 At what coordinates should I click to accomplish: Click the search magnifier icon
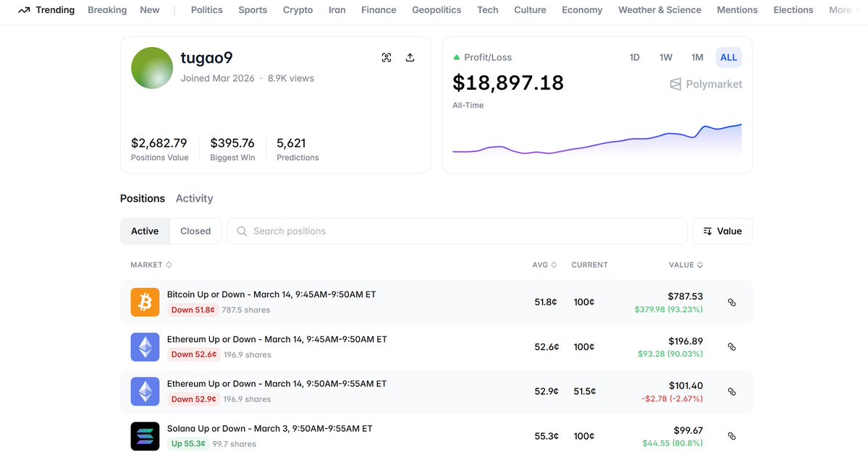click(x=242, y=231)
